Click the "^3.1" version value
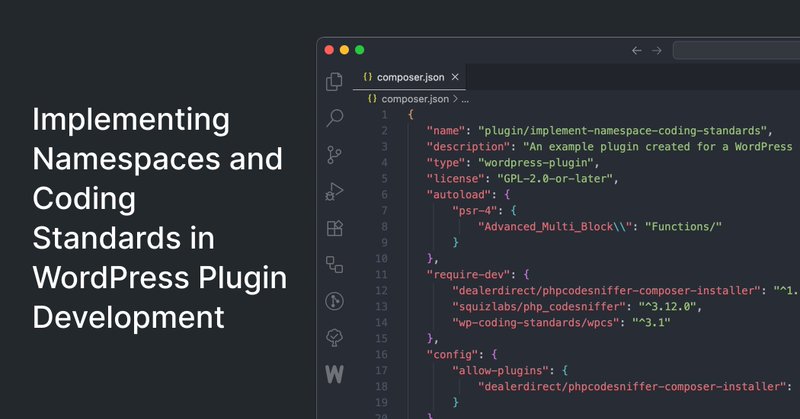The width and height of the screenshot is (800, 419). [651, 323]
